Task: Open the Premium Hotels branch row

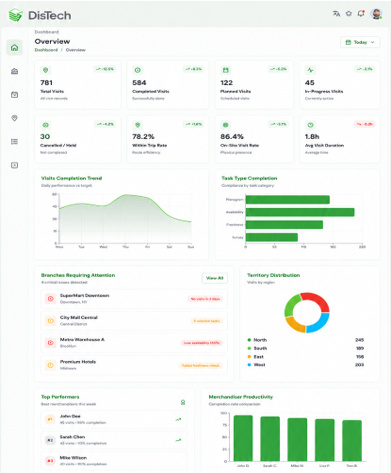Action: [134, 365]
